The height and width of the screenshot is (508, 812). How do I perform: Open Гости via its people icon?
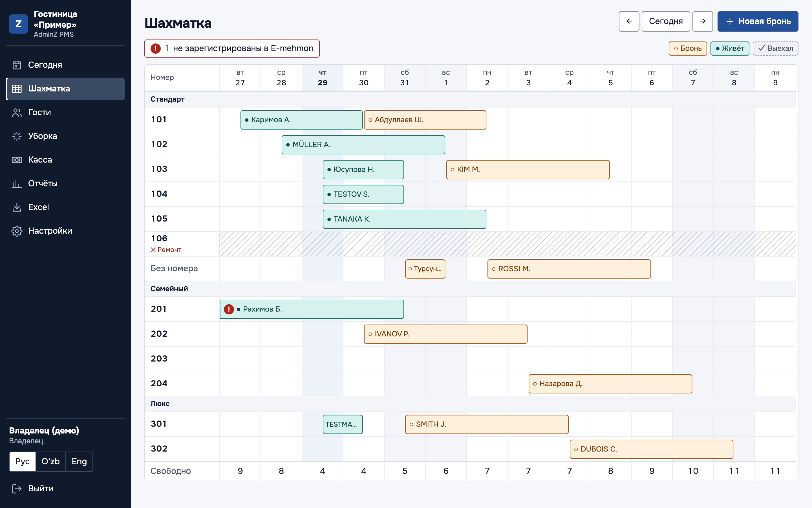point(17,112)
